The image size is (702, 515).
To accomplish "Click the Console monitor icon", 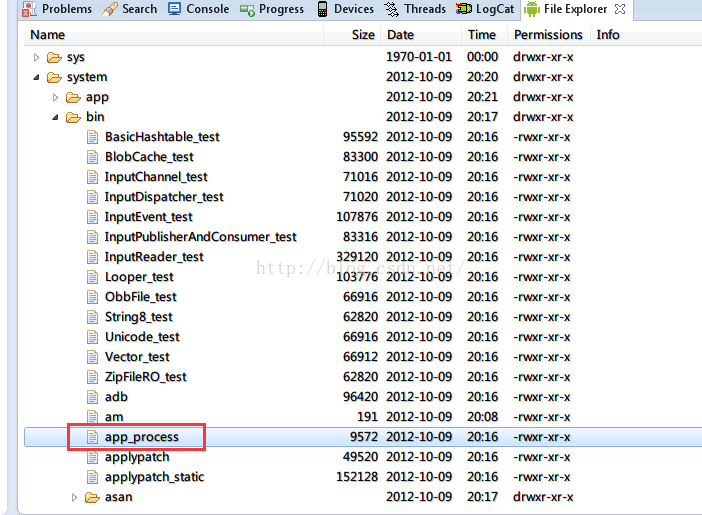I will (174, 9).
